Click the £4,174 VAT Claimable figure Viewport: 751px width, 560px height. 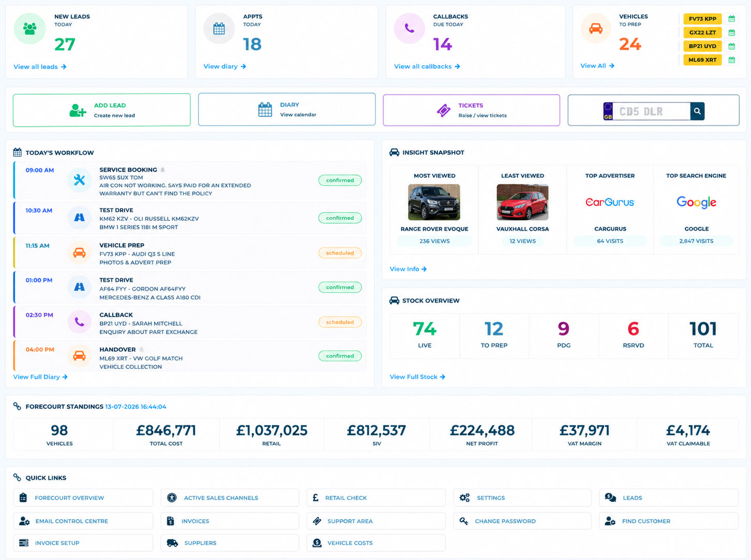tap(688, 430)
